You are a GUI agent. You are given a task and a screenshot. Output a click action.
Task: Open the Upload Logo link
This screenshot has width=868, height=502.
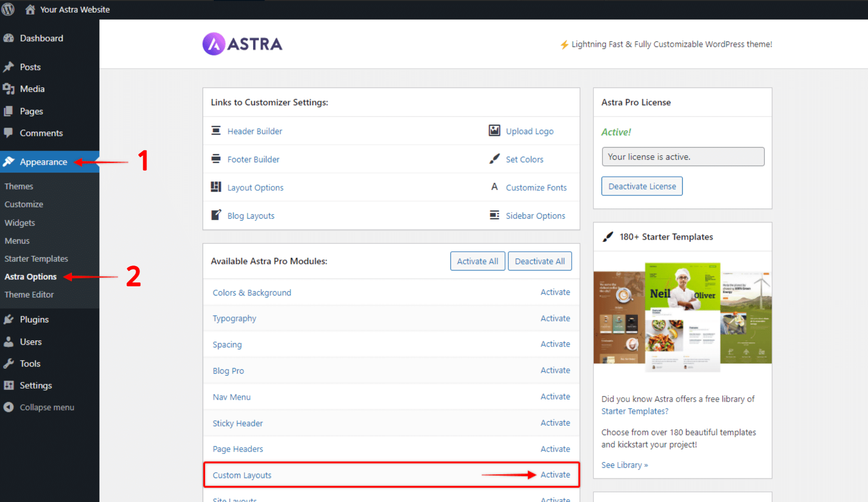(530, 131)
